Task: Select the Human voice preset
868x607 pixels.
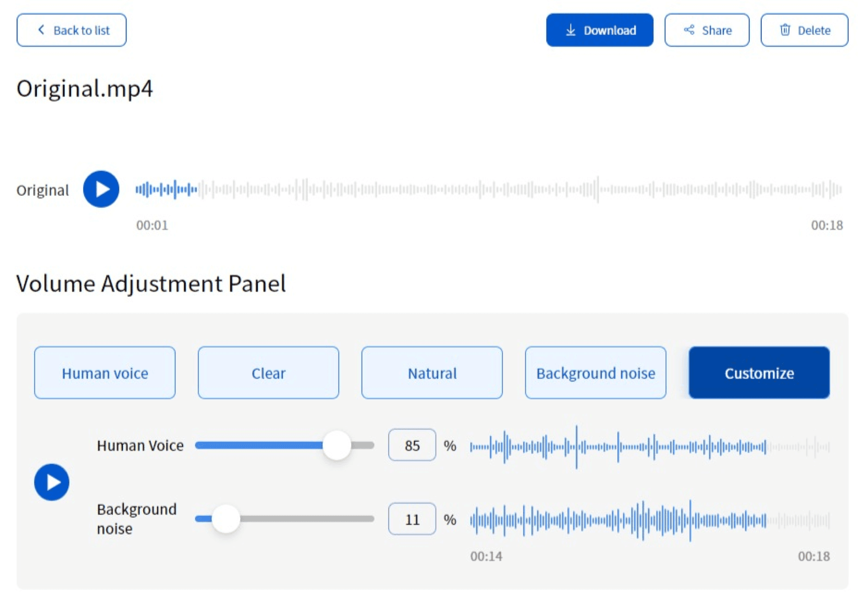Action: point(105,373)
